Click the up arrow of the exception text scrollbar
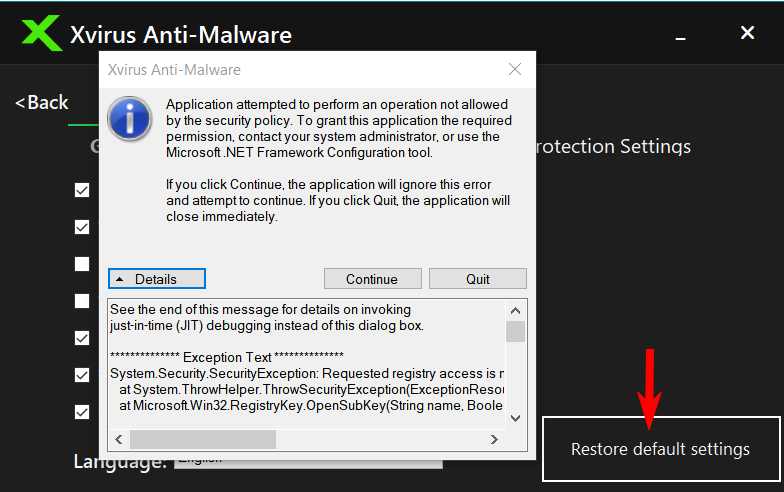 [x=515, y=308]
